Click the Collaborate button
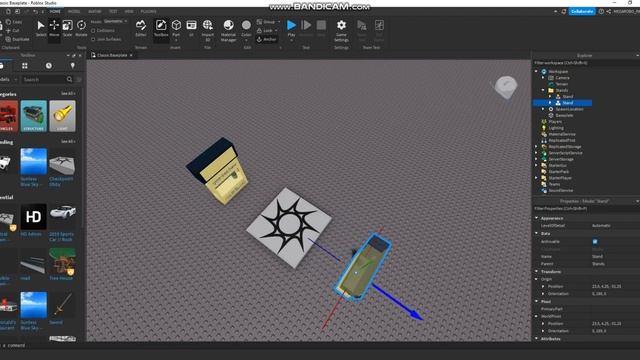 tap(582, 11)
